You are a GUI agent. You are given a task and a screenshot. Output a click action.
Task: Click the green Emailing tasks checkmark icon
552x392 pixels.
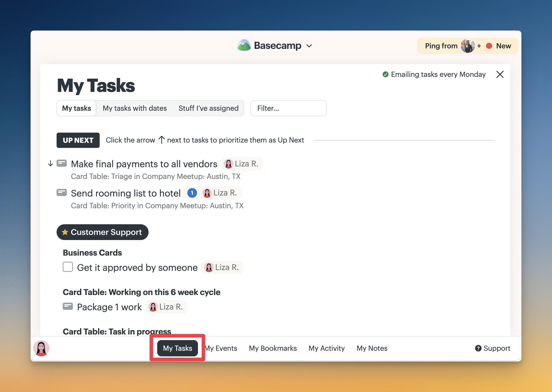385,74
